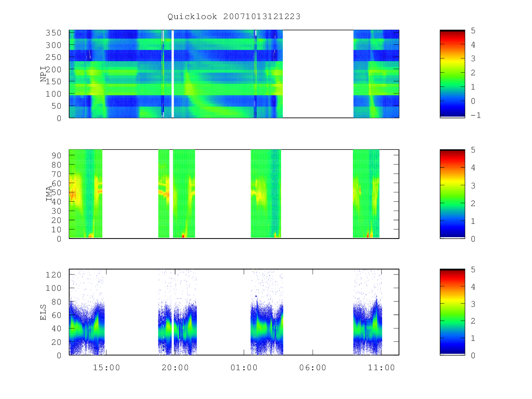Select the ELS y-axis label
532x399 pixels.
click(43, 312)
